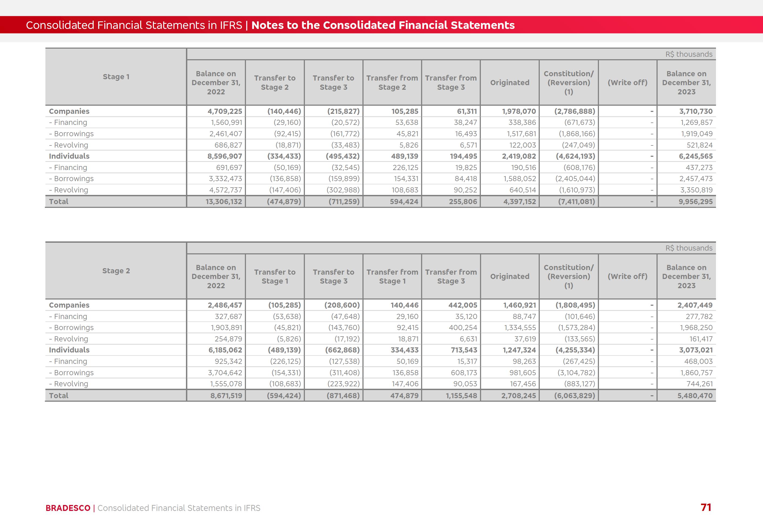Click Stage 2 Transfer from Stage 3 header
This screenshot has height=532, width=763.
tap(451, 277)
